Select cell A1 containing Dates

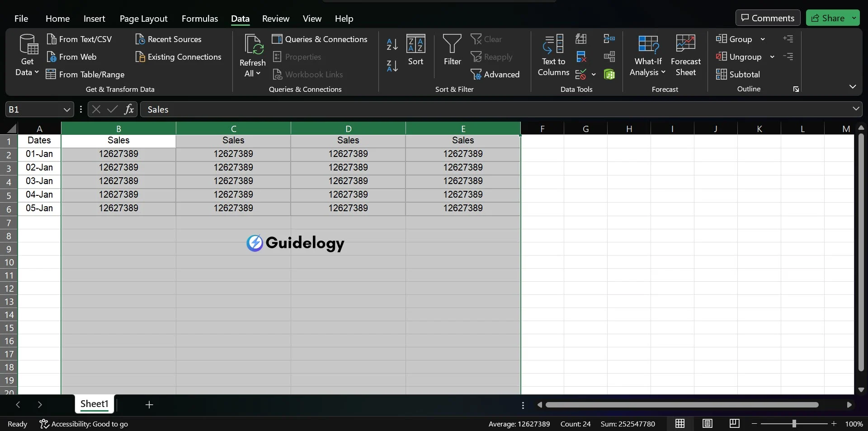pyautogui.click(x=39, y=141)
